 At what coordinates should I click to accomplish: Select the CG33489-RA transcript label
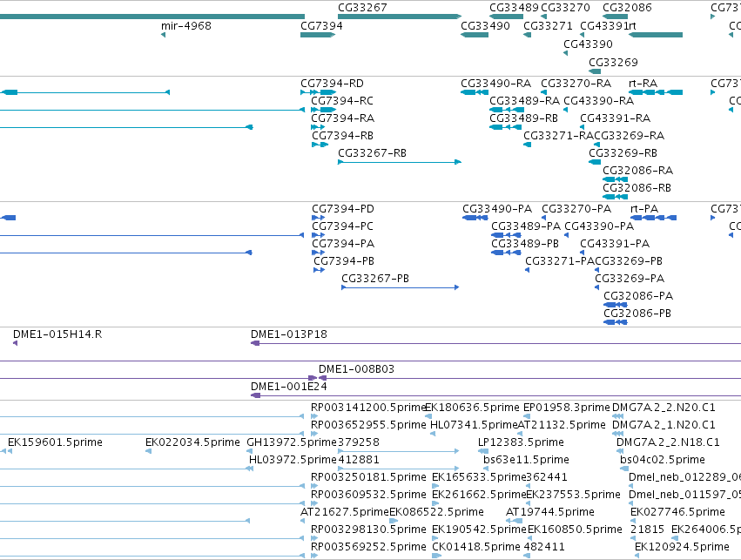(524, 101)
